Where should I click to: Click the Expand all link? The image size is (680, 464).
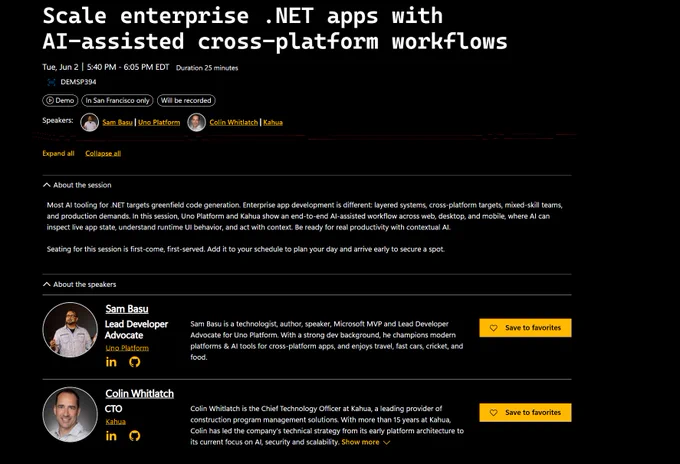pos(58,154)
